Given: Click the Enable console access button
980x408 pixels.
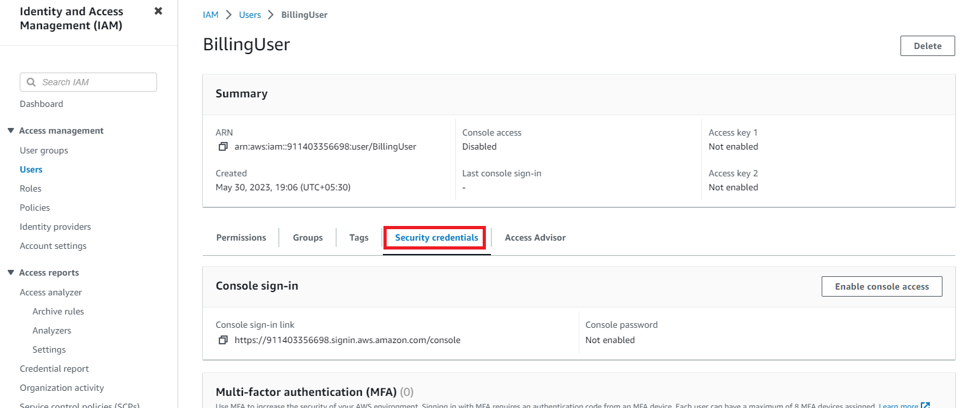Looking at the screenshot, I should coord(881,286).
